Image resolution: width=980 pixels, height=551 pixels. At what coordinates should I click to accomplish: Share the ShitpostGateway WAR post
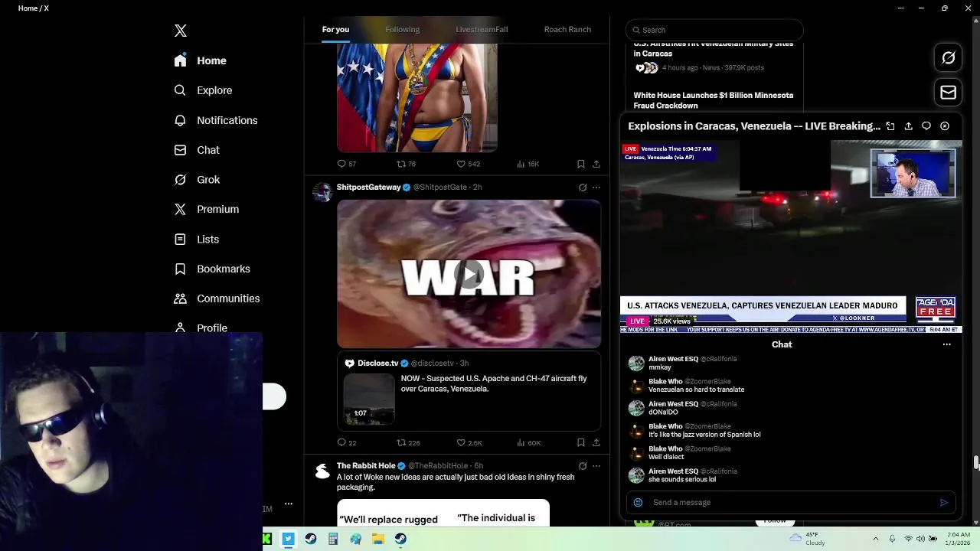point(596,442)
